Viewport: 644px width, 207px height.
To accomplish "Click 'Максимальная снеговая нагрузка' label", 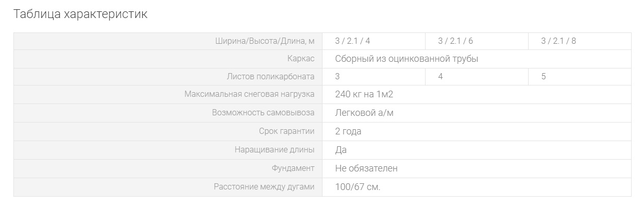I will 249,95.
